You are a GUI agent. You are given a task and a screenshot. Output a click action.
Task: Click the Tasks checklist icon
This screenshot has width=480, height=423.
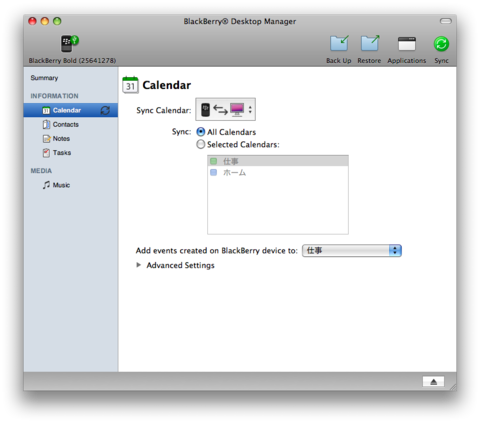pyautogui.click(x=46, y=153)
